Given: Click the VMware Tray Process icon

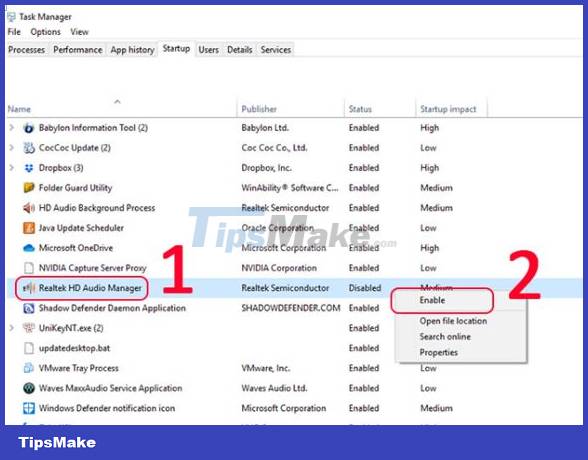Looking at the screenshot, I should (29, 368).
